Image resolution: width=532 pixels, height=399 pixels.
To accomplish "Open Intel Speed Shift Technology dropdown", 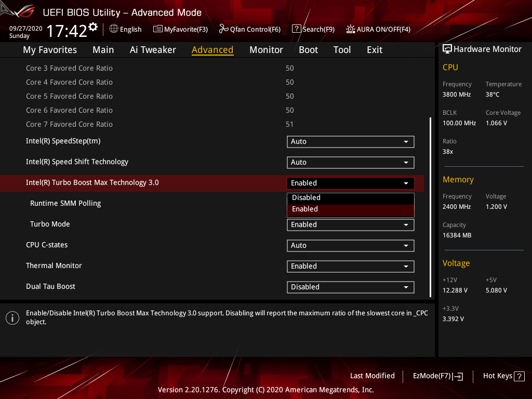I will pos(351,162).
